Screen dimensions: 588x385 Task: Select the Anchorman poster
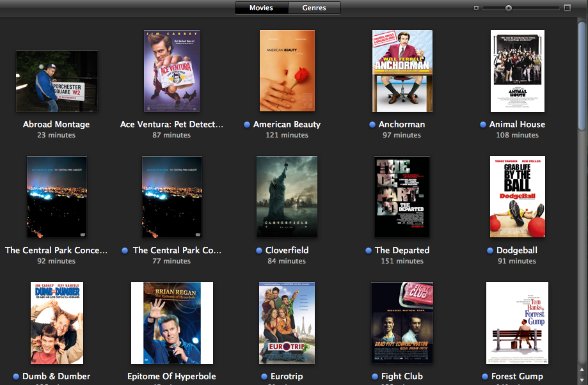click(x=402, y=71)
